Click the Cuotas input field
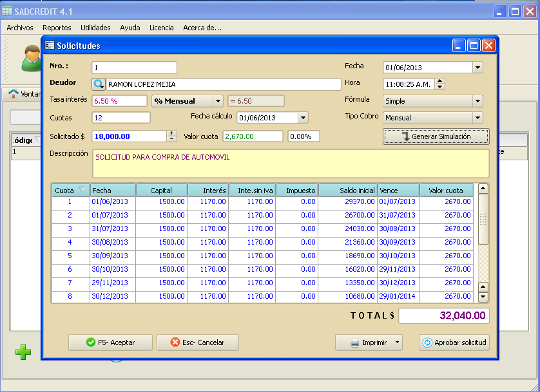This screenshot has height=392, width=540. point(121,118)
